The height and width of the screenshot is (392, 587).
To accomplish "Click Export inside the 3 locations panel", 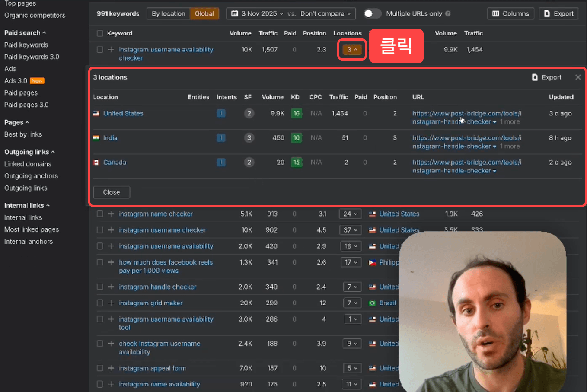I will point(547,77).
